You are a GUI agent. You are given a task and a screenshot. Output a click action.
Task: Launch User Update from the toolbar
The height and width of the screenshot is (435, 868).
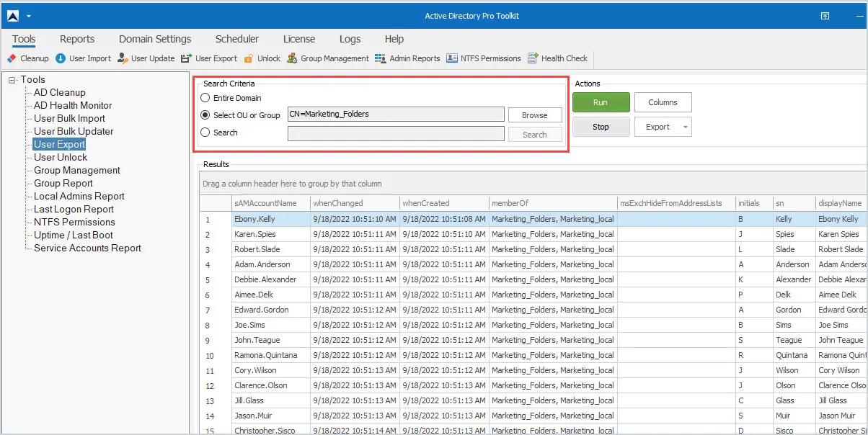click(146, 58)
